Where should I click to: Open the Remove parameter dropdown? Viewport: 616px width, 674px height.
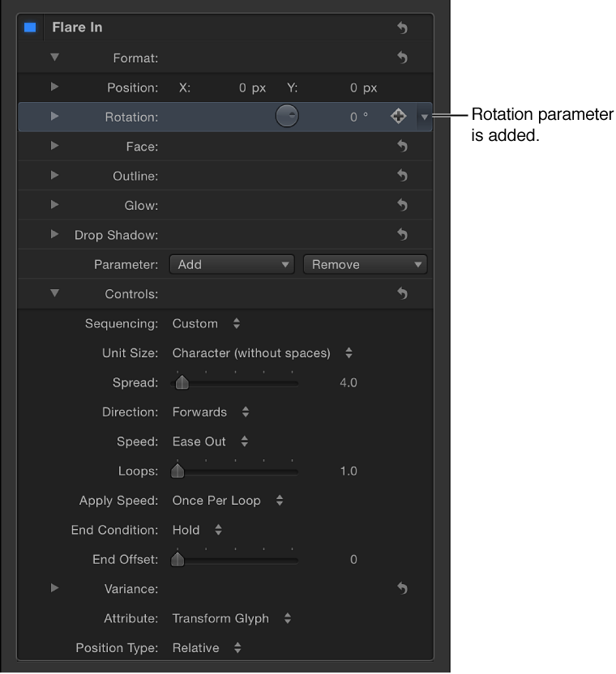pos(365,264)
